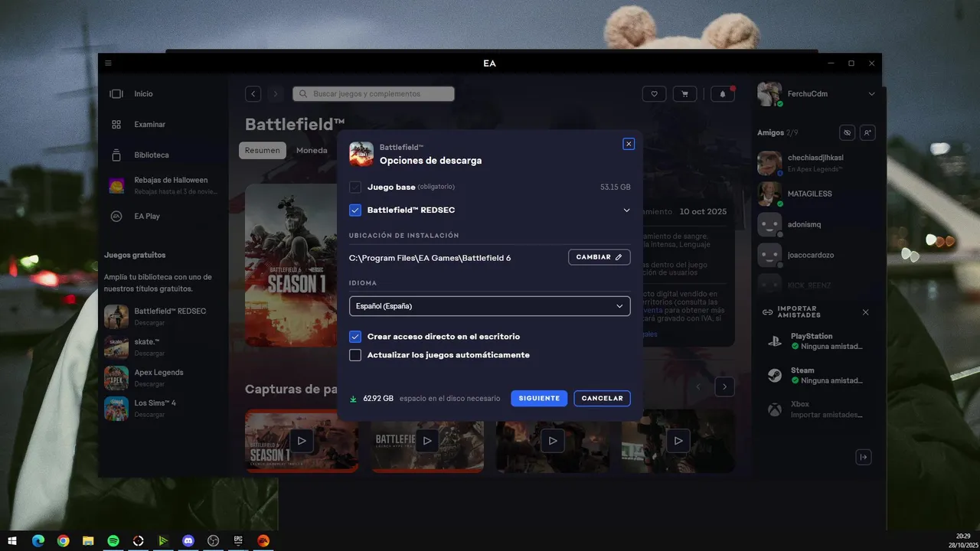This screenshot has width=980, height=551.
Task: Click the Steam import icon
Action: [775, 376]
